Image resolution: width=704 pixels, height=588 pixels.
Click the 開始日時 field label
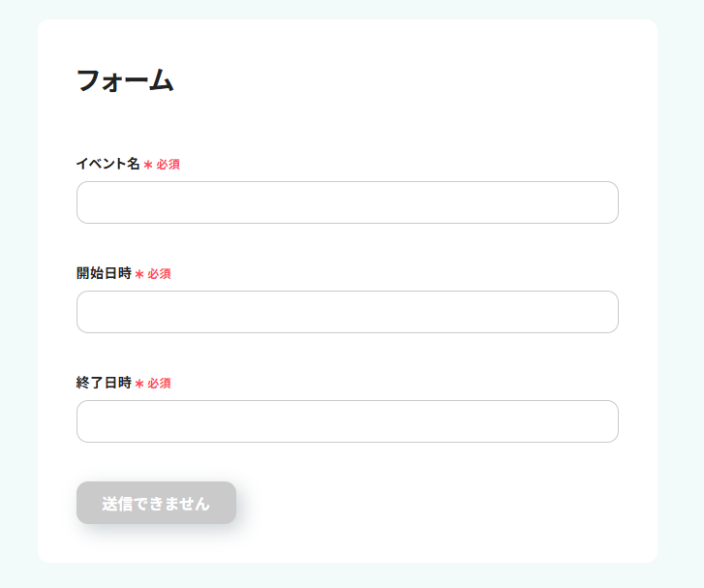[x=104, y=273]
